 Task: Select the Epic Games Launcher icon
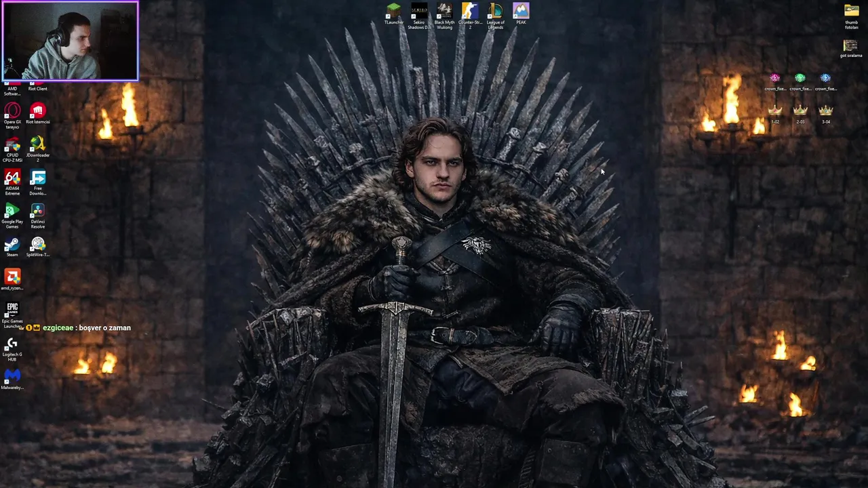pyautogui.click(x=12, y=315)
